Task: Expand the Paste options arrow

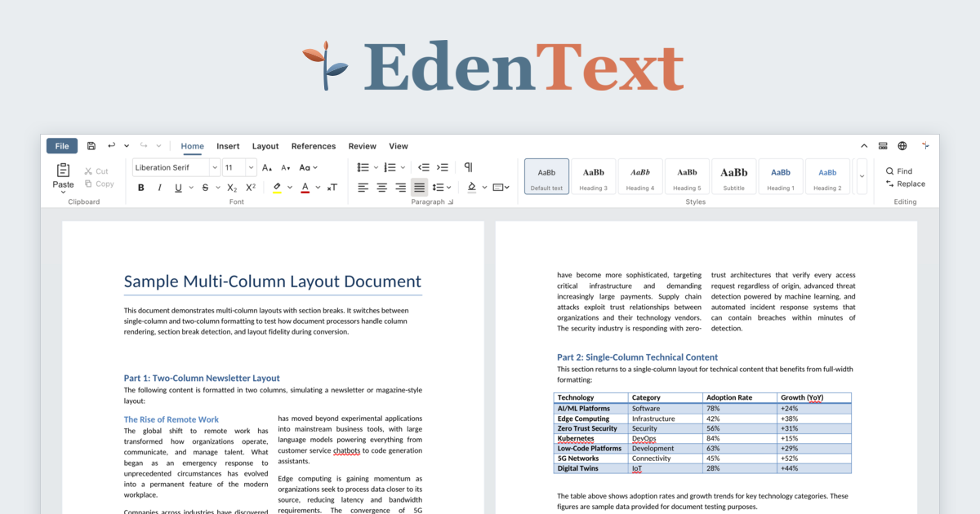Action: [63, 192]
